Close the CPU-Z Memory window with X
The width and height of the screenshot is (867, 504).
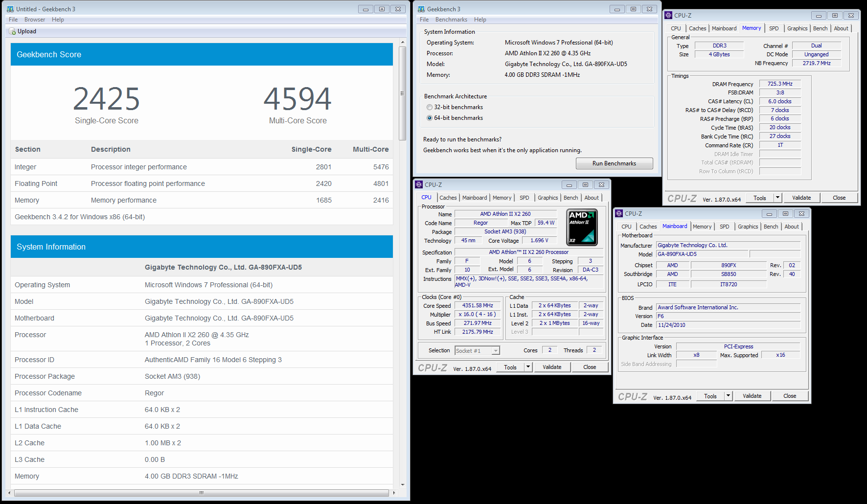point(851,15)
